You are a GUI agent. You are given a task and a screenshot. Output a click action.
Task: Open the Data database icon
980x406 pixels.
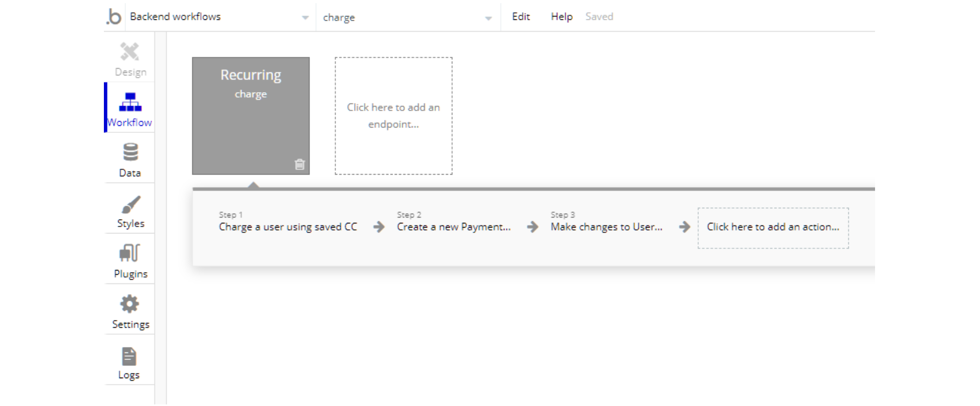[130, 152]
